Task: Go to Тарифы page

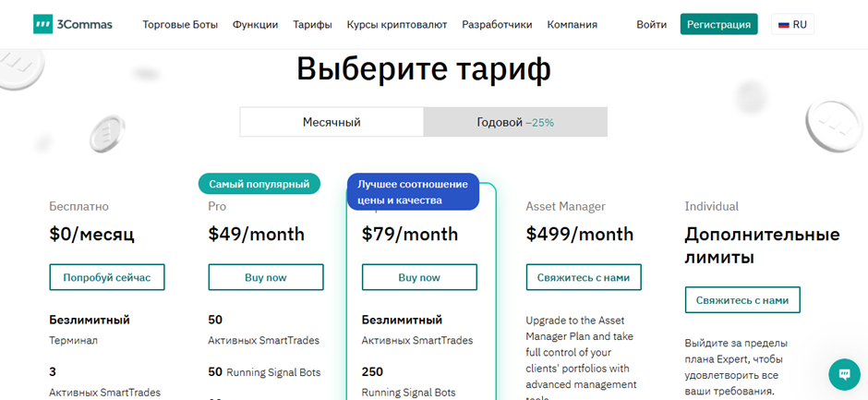Action: tap(312, 24)
